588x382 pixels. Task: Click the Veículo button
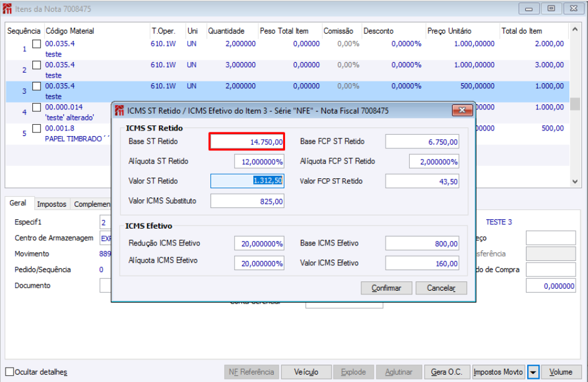tap(306, 372)
